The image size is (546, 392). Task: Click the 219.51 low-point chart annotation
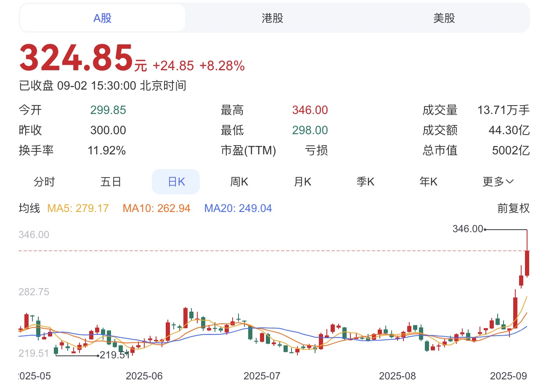coord(115,355)
